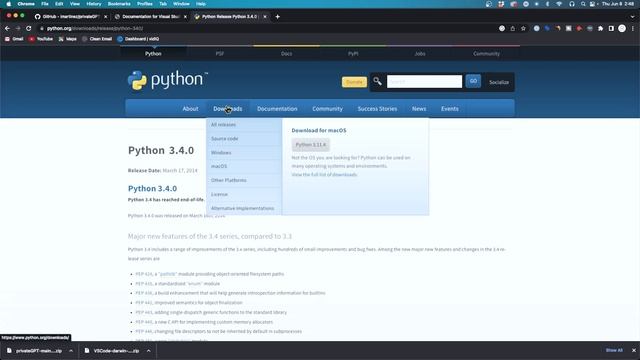
Task: Open the Chrome side panel icon
Action: pos(611,29)
